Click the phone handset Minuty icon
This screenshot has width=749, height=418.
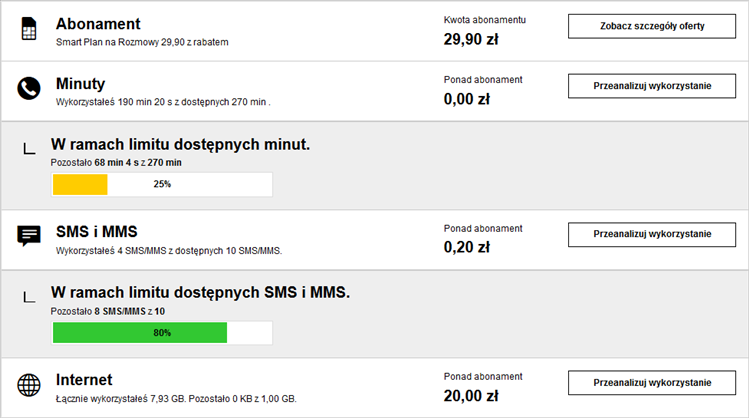coord(29,89)
